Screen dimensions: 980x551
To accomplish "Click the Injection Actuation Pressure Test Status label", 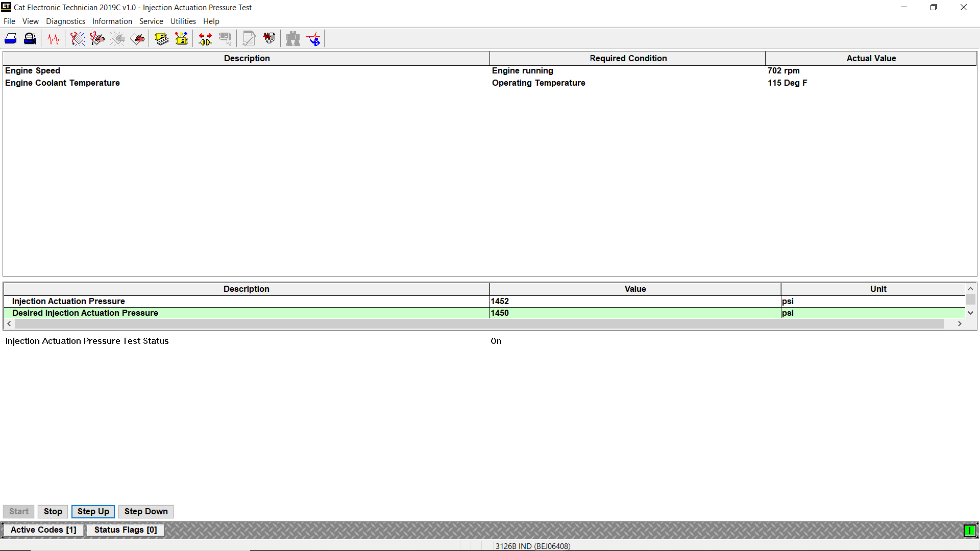I will tap(87, 341).
